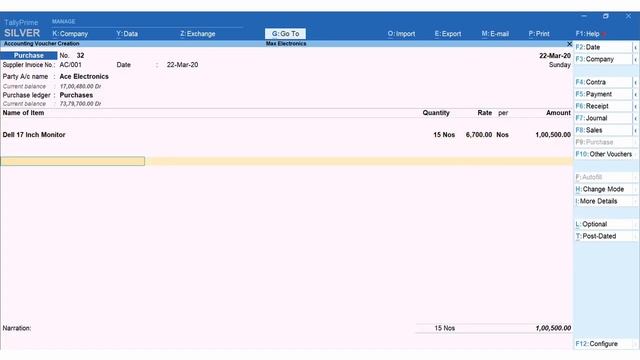Click Supplier Invoice No. value AC/001
The height and width of the screenshot is (360, 640).
point(70,65)
